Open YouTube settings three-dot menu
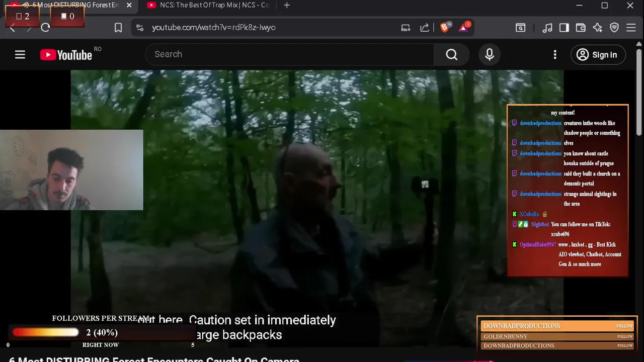Image resolution: width=644 pixels, height=362 pixels. pyautogui.click(x=555, y=54)
